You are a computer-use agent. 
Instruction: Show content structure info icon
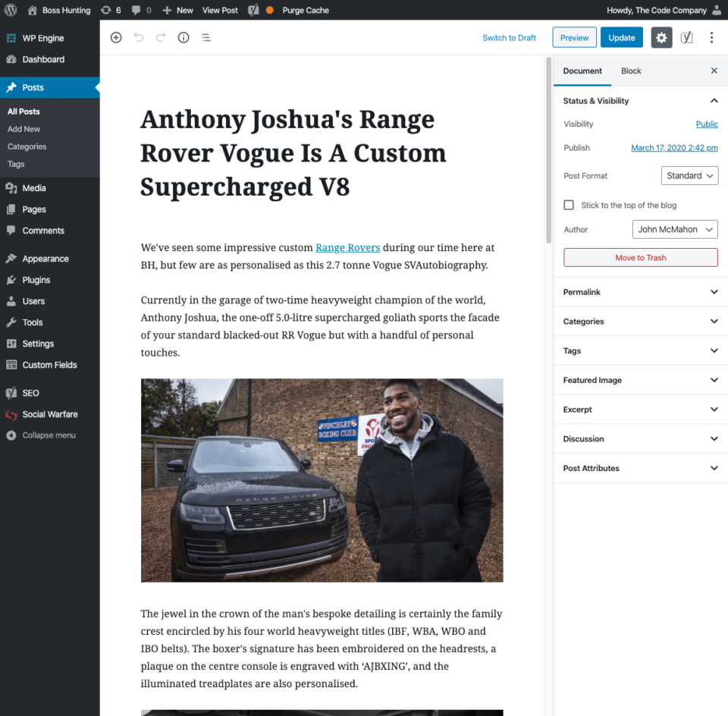click(x=184, y=38)
